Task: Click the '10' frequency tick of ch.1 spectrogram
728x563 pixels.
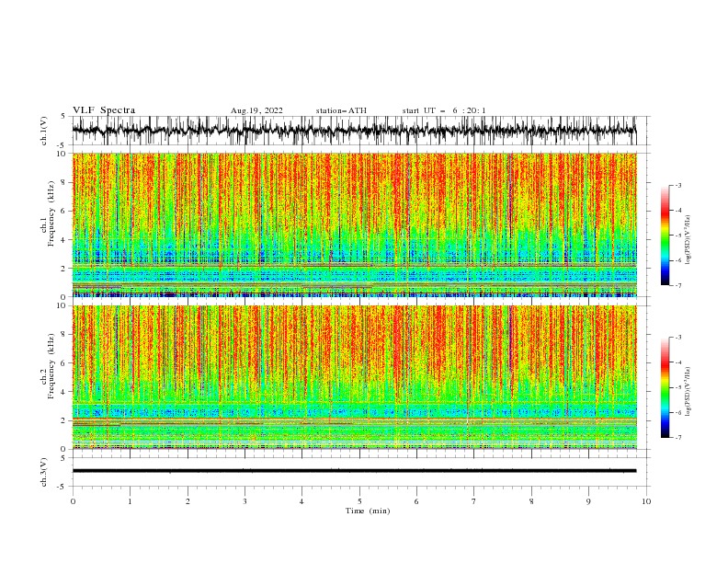Action: tap(63, 154)
